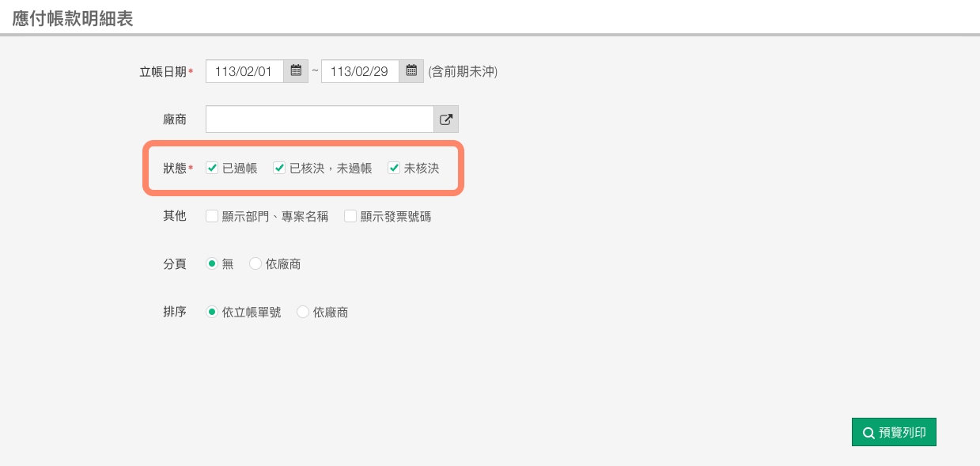
Task: Uncheck the 未核決 status checkbox
Action: [394, 168]
